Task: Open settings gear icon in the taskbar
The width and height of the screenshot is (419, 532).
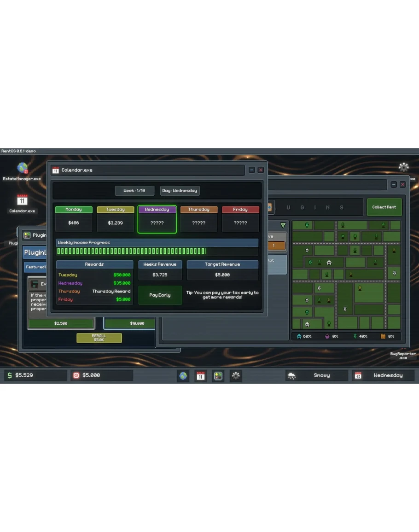Action: click(x=236, y=376)
